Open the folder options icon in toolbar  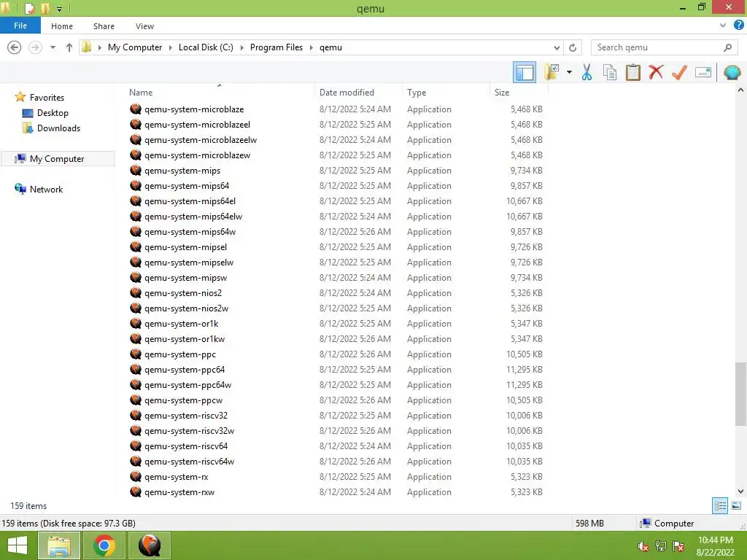(551, 72)
